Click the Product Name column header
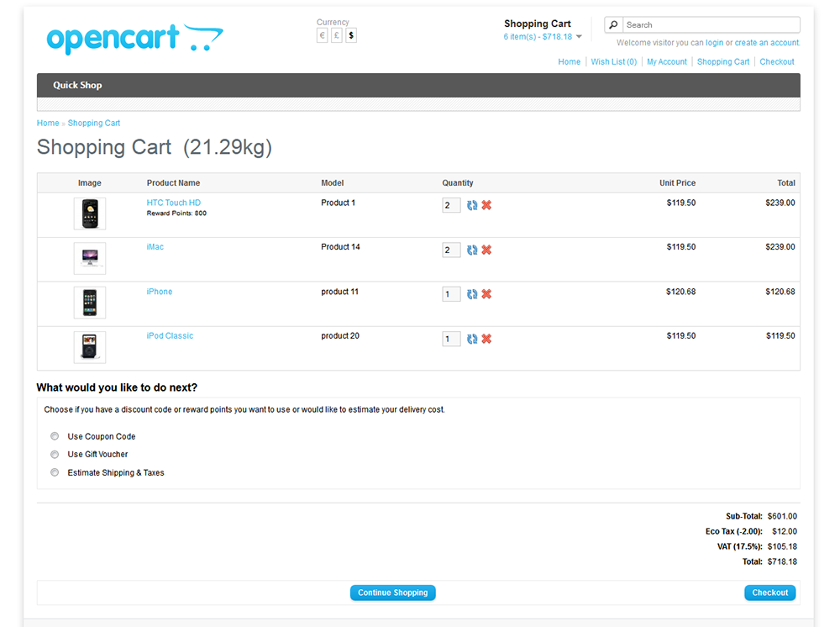 click(x=173, y=182)
